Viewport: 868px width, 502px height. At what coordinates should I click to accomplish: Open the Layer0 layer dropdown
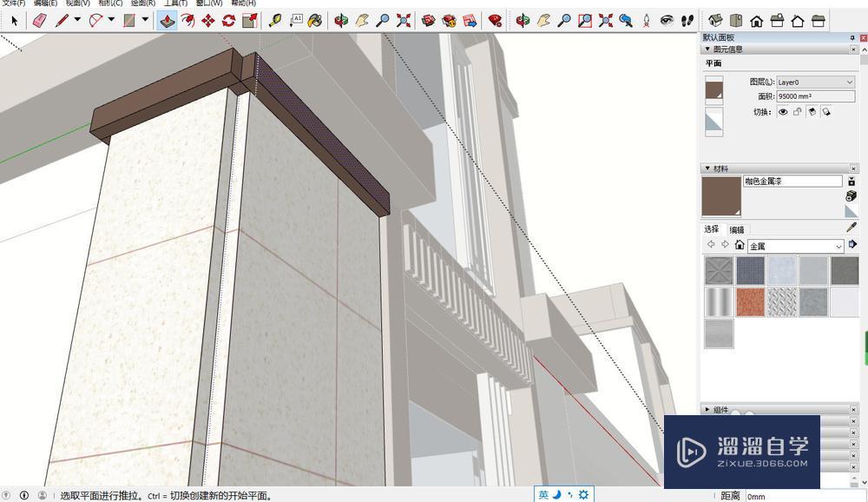point(816,82)
